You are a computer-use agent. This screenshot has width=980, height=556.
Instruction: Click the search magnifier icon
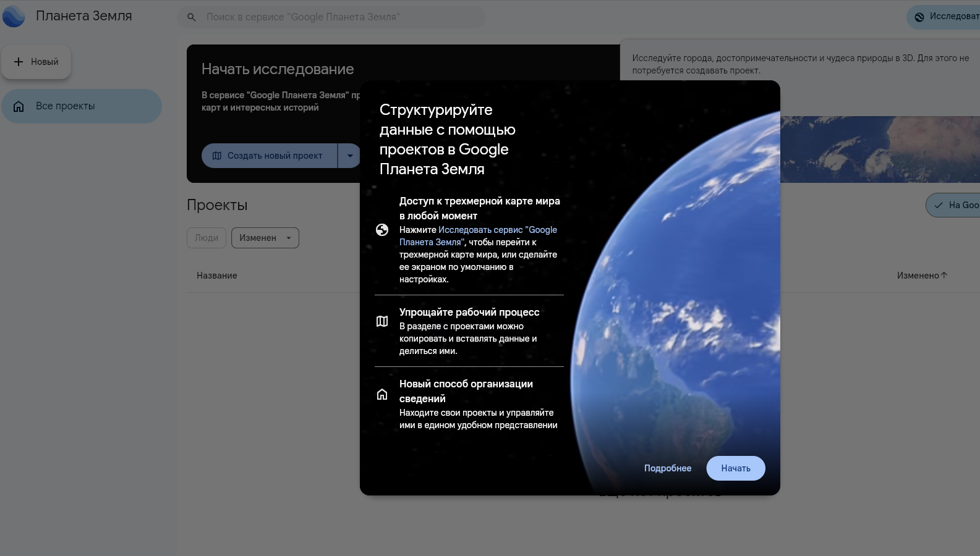point(192,17)
